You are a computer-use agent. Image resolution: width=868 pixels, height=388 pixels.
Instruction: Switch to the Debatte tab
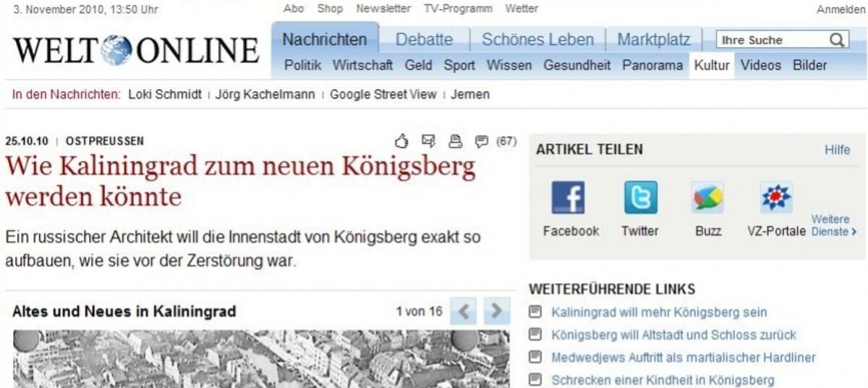[425, 39]
